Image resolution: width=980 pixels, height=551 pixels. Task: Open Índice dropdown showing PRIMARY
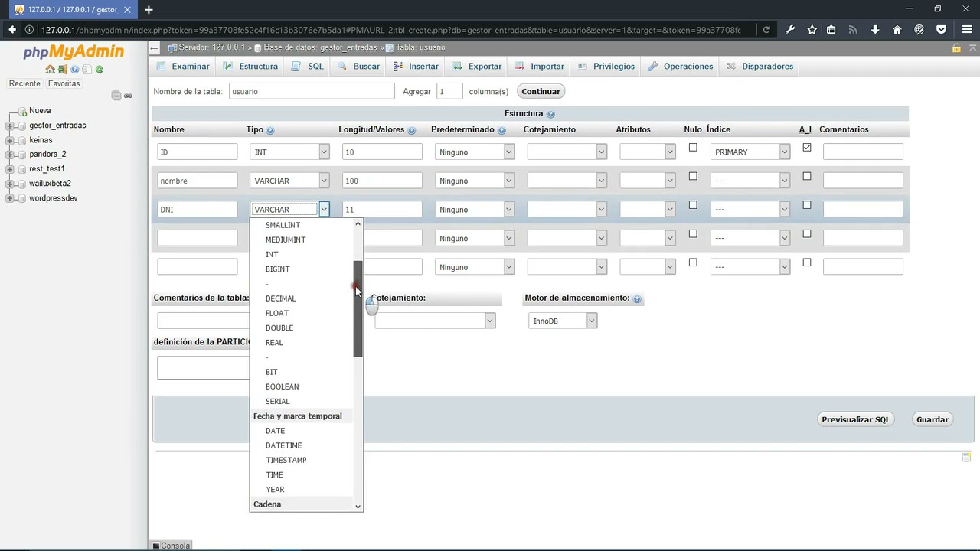pos(750,152)
